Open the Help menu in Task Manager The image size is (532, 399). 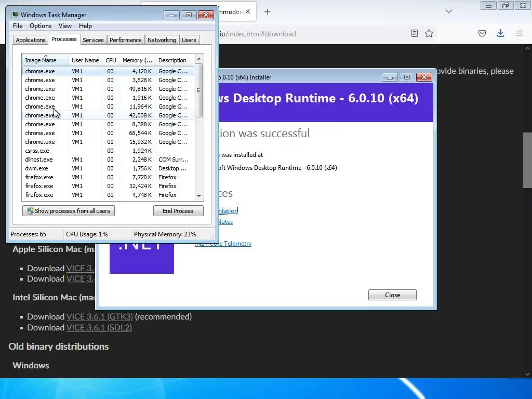coord(85,26)
